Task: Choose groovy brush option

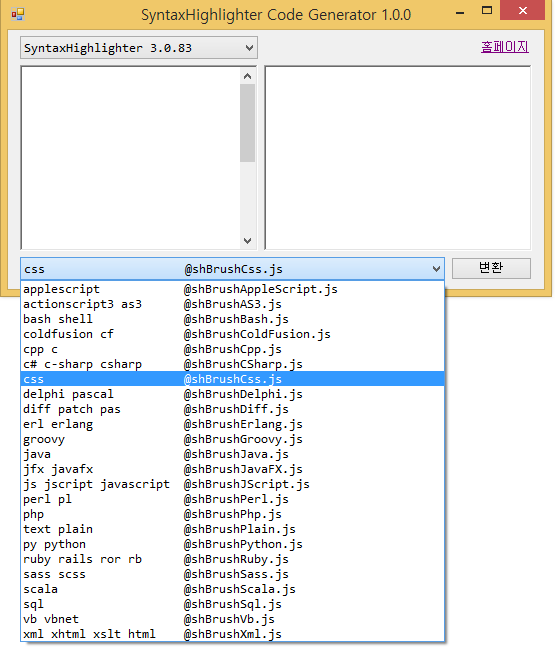Action: [232, 439]
